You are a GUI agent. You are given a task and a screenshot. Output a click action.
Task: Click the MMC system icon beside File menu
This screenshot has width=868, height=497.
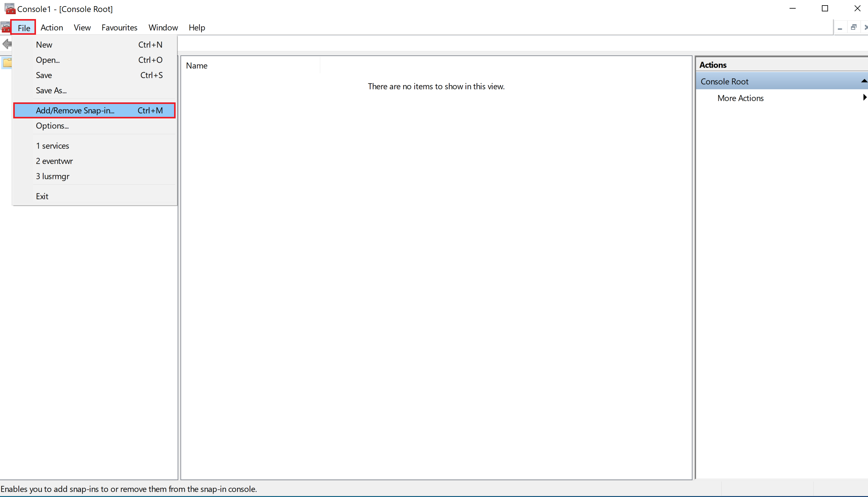tap(6, 27)
